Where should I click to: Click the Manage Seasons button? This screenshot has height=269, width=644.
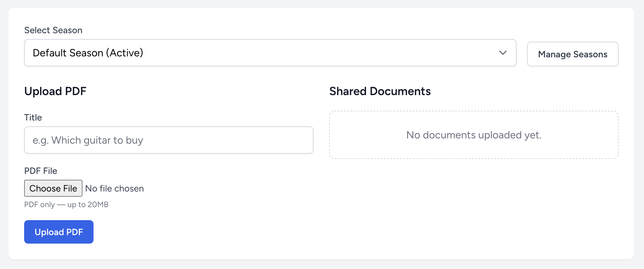coord(572,54)
